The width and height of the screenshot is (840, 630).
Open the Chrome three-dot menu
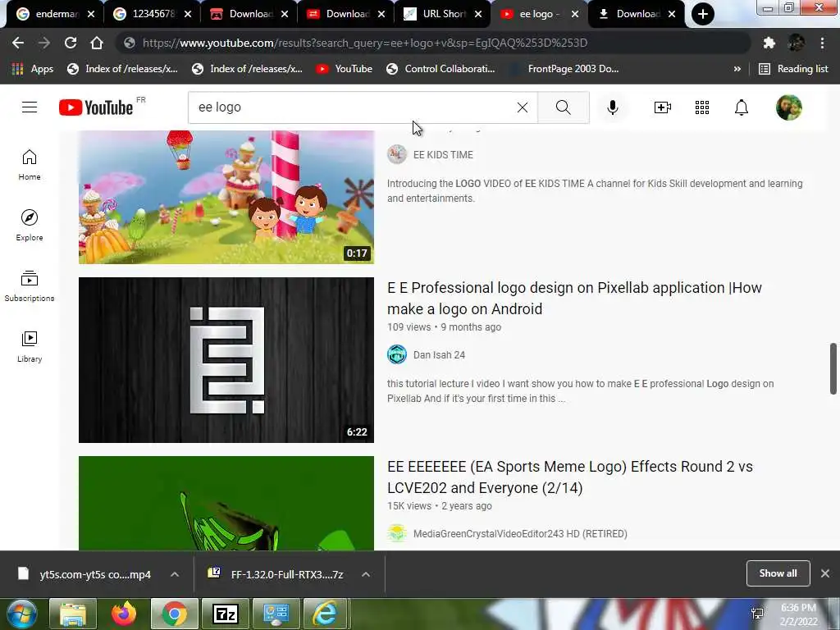coord(822,43)
